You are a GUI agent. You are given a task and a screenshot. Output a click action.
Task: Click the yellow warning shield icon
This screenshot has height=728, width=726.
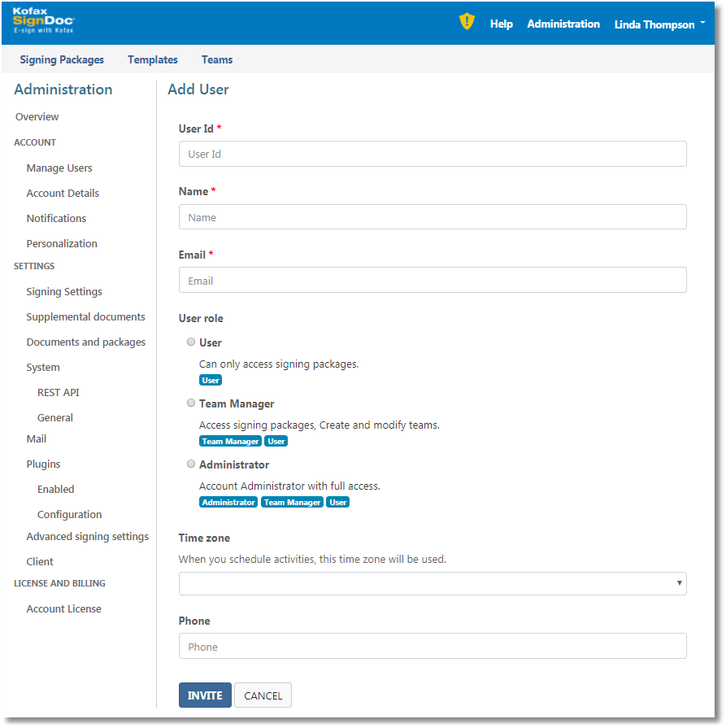pos(467,22)
